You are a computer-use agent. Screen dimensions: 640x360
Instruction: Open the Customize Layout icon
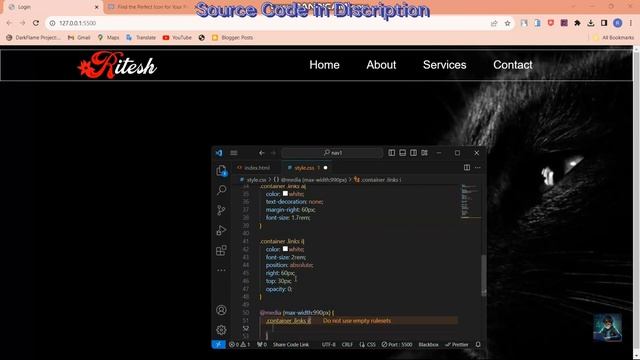coord(424,153)
